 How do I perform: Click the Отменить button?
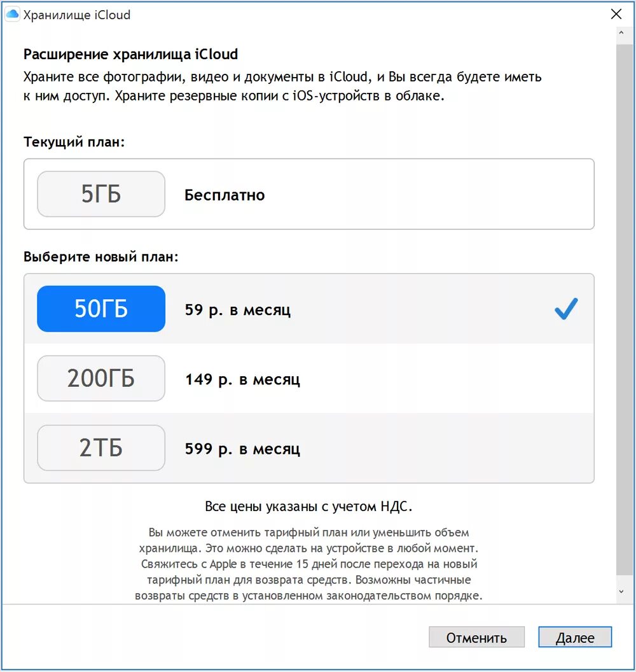[x=476, y=637]
